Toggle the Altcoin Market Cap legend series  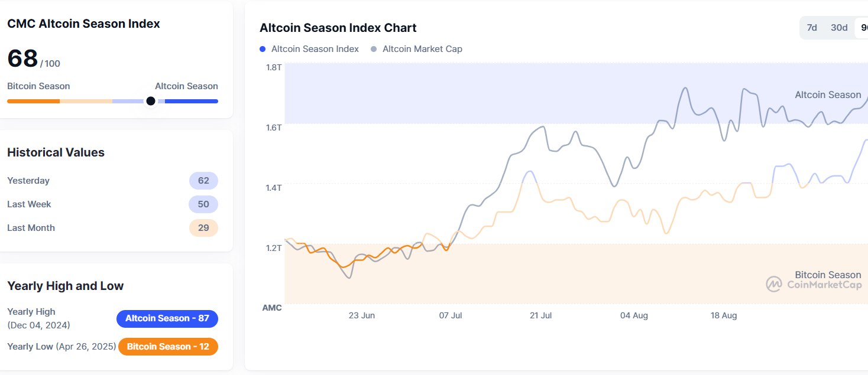(416, 49)
